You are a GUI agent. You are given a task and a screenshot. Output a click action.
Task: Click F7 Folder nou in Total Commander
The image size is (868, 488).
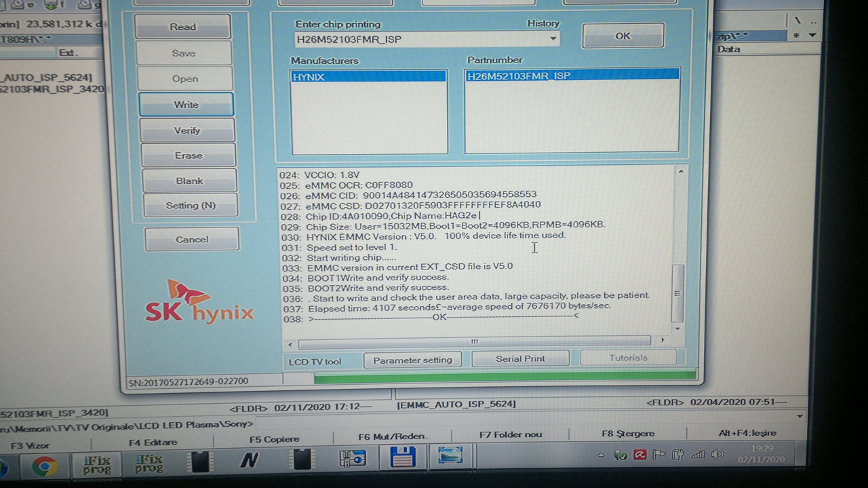[x=511, y=434]
